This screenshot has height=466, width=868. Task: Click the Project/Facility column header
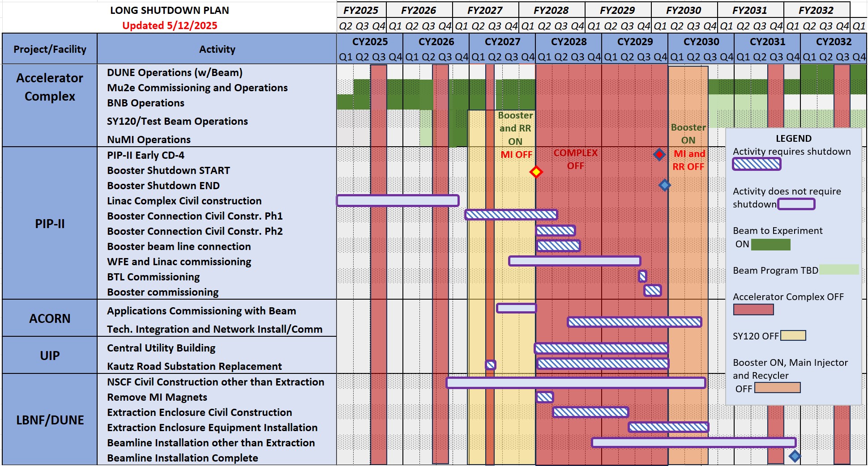(50, 49)
